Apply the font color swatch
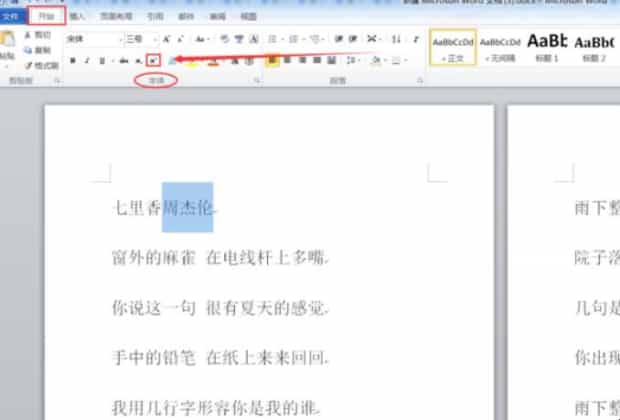Screen dimensions: 620x420 click(x=214, y=61)
